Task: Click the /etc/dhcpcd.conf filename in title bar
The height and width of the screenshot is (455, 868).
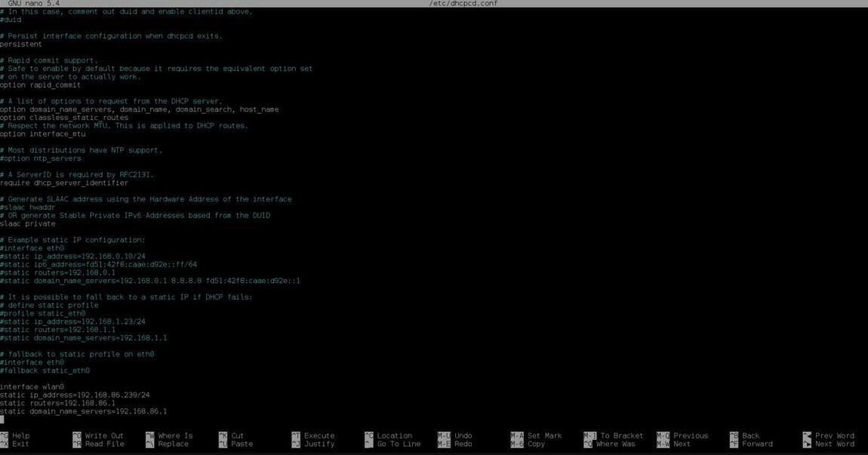Action: pyautogui.click(x=463, y=4)
